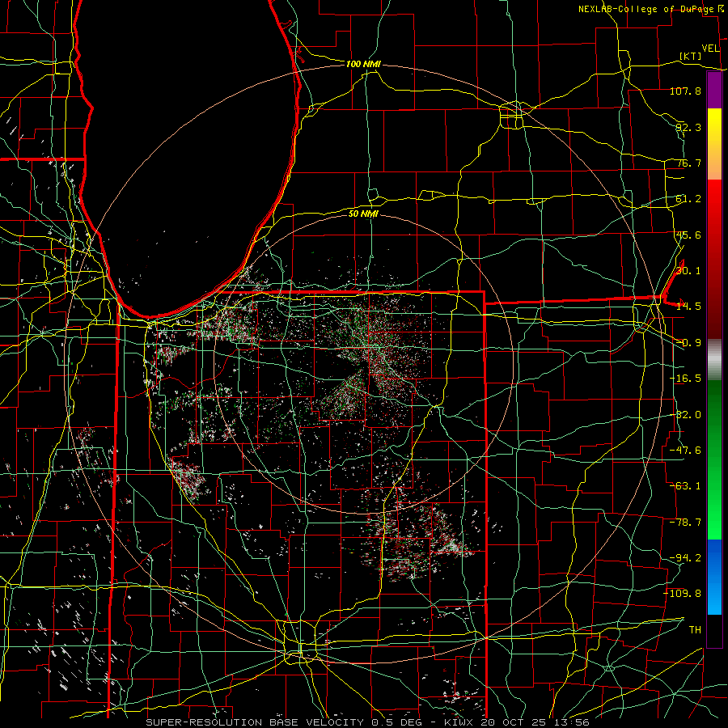Click the 100 NMI range ring label

click(363, 64)
